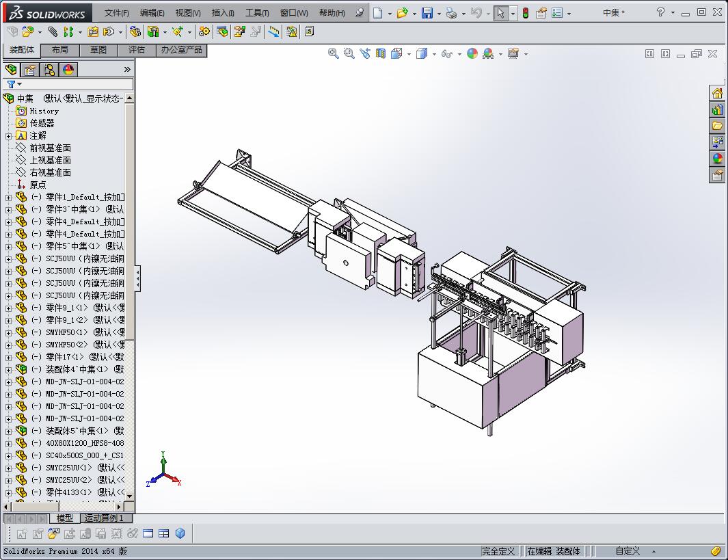
Task: Save the assembly with the floppy icon
Action: click(427, 13)
